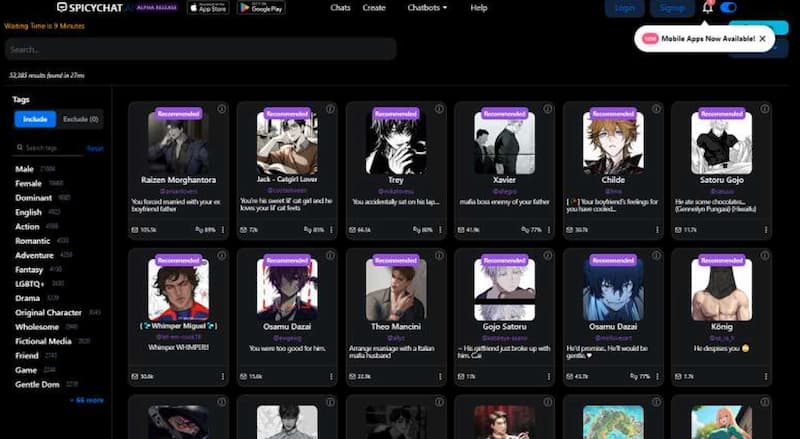The height and width of the screenshot is (439, 800).
Task: Click the Xavier character name
Action: click(504, 180)
